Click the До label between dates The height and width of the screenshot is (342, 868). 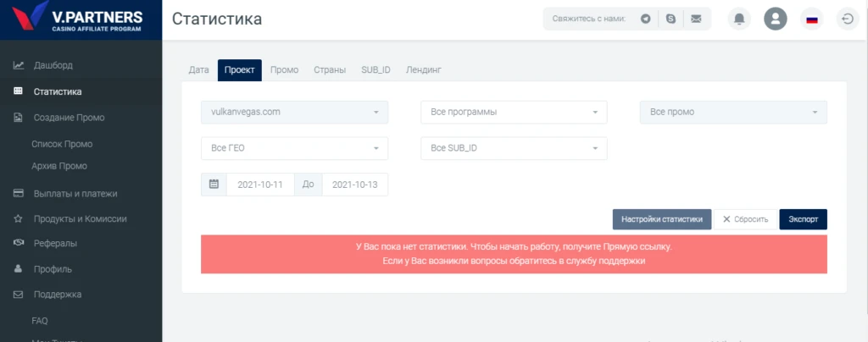coord(309,185)
